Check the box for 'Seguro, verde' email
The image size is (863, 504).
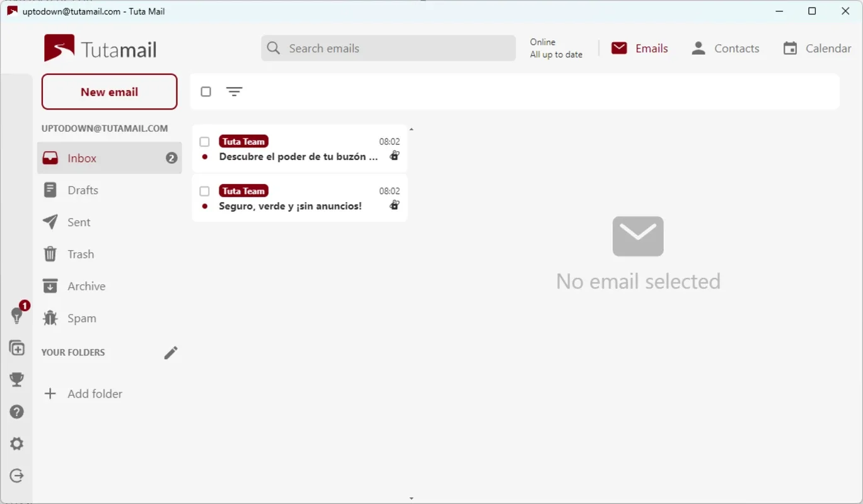click(x=204, y=191)
